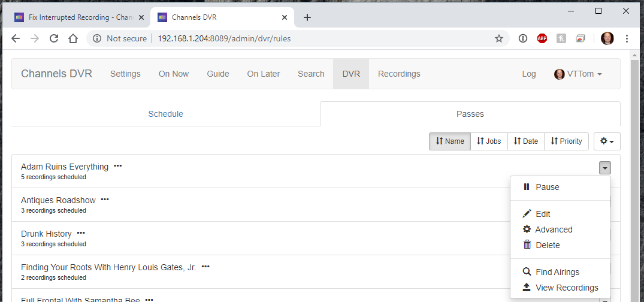Click Find Airings in the dropdown menu

557,272
